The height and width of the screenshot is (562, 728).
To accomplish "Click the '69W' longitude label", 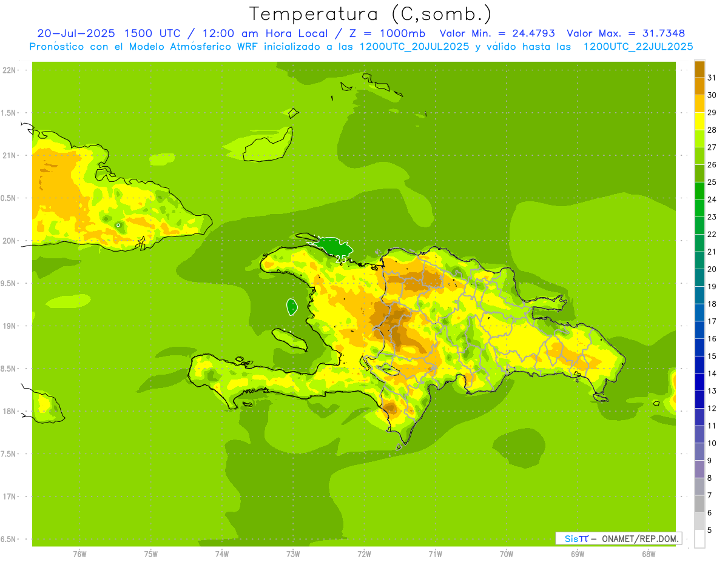I will [x=578, y=554].
